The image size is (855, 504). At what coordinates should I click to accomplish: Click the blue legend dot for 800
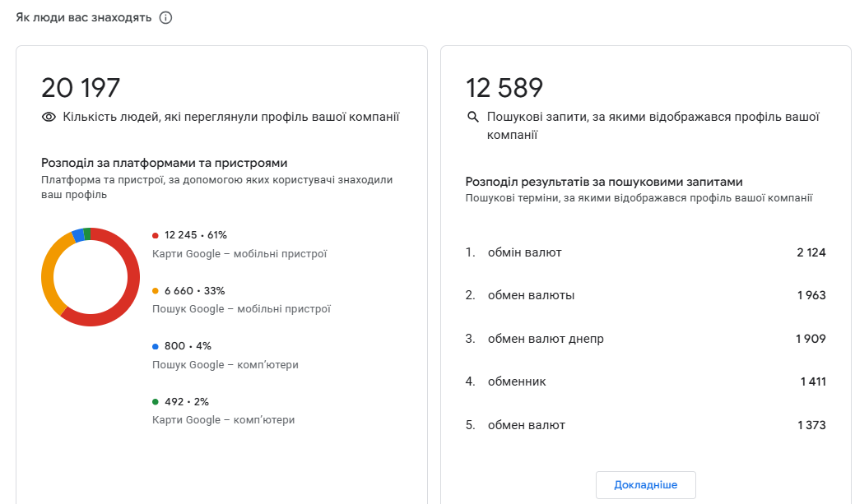tap(155, 346)
